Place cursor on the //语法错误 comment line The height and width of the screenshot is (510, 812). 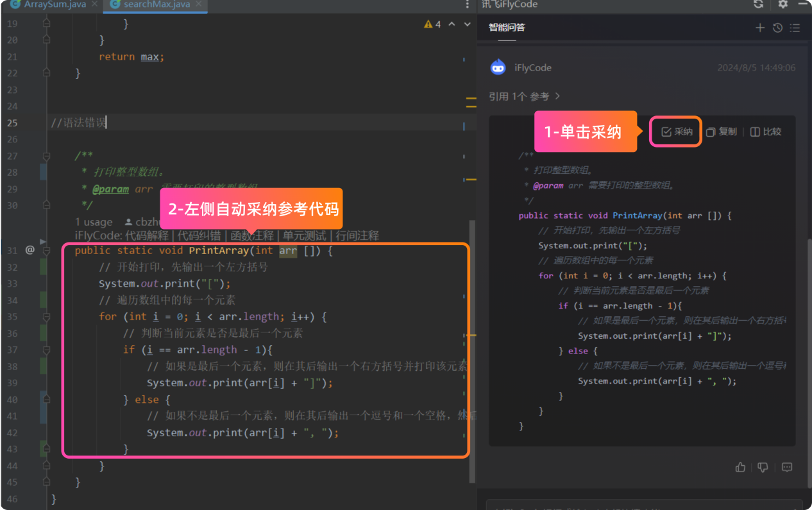point(78,123)
